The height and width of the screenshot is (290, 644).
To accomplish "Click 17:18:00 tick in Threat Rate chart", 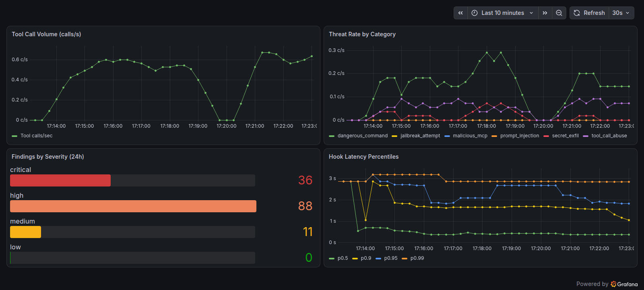I will (x=486, y=126).
